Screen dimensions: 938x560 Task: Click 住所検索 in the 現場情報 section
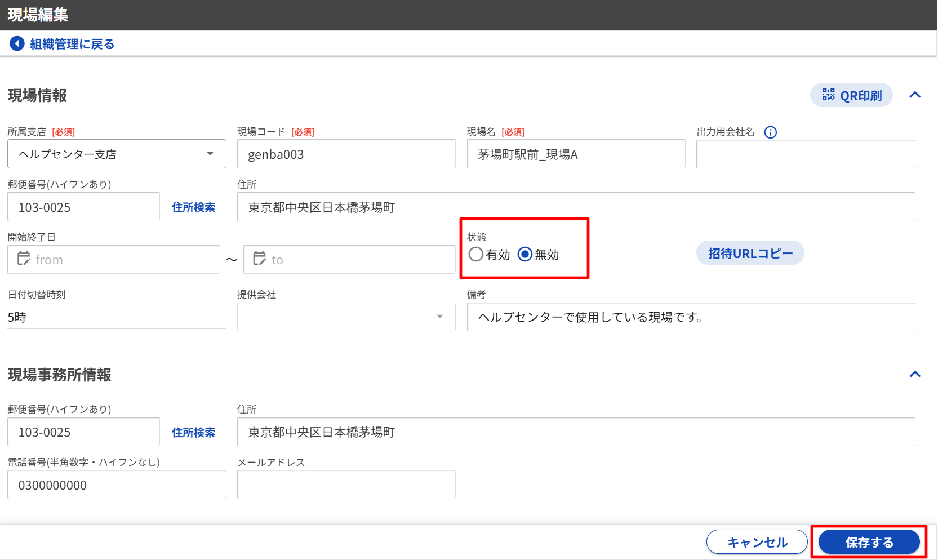pyautogui.click(x=193, y=207)
